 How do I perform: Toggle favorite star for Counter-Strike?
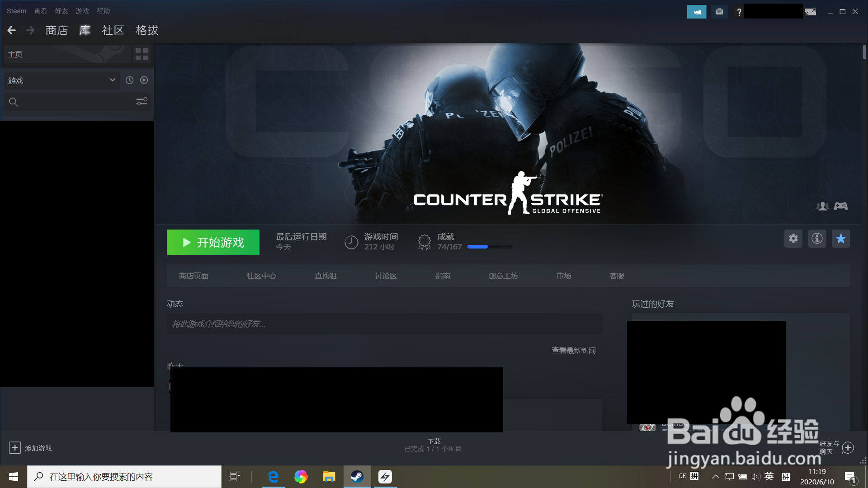click(x=841, y=239)
